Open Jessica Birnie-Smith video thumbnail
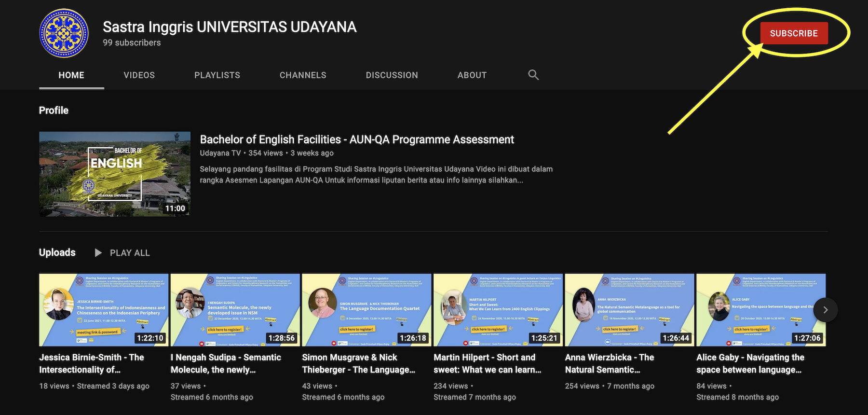Viewport: 868px width, 415px height. (x=104, y=310)
